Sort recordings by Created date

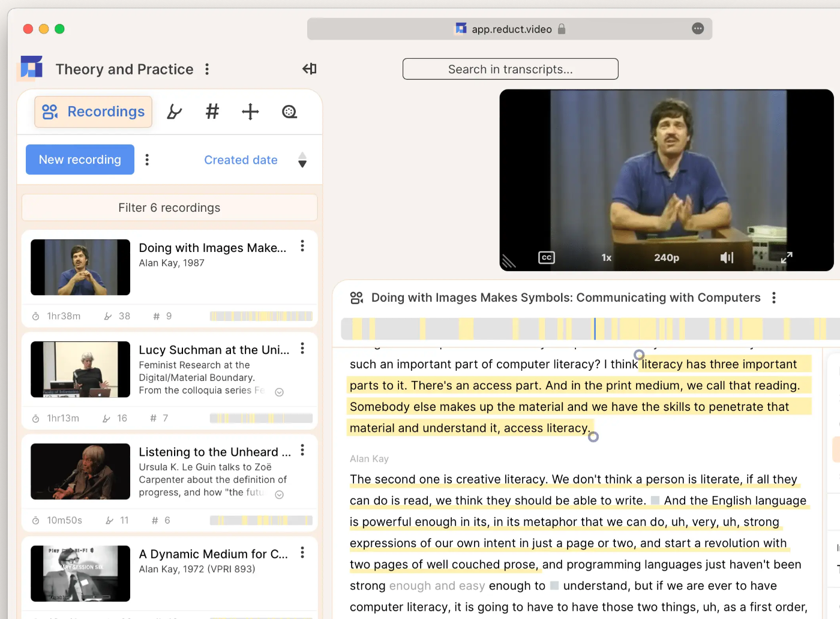[241, 160]
